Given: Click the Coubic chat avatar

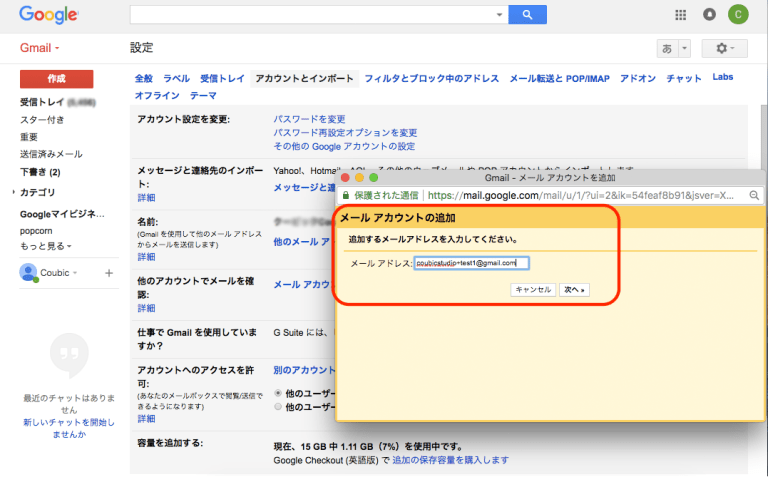Looking at the screenshot, I should [28, 272].
